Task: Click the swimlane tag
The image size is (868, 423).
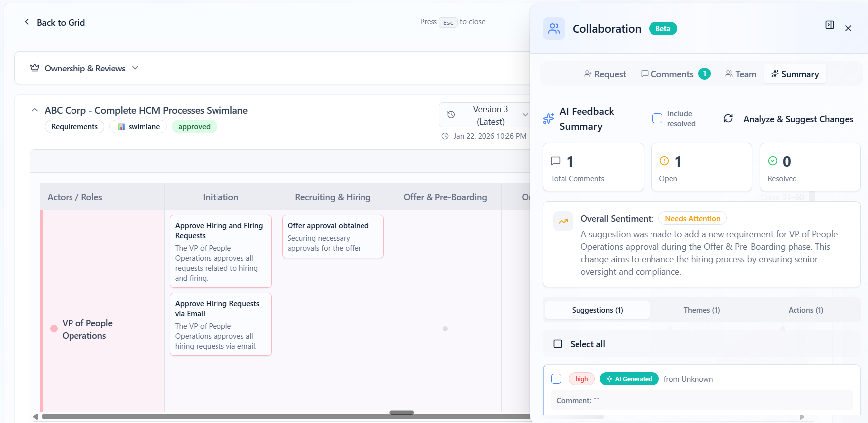Action: 138,127
